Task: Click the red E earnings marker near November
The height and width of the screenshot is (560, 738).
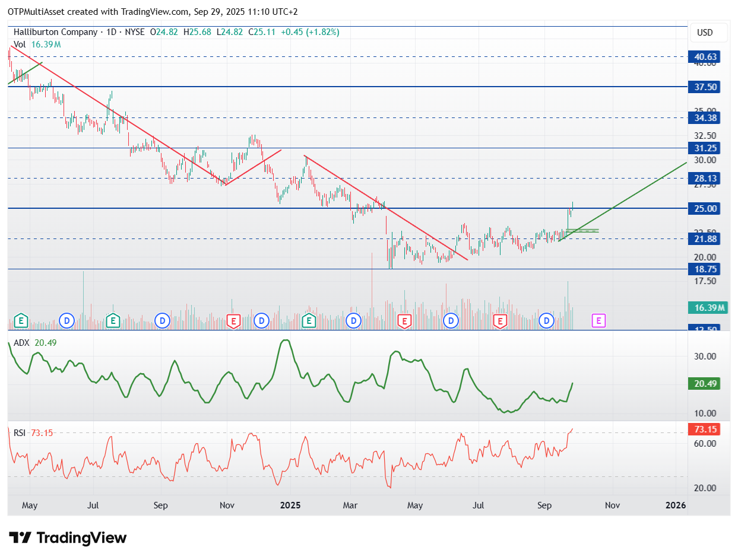Action: (x=233, y=321)
